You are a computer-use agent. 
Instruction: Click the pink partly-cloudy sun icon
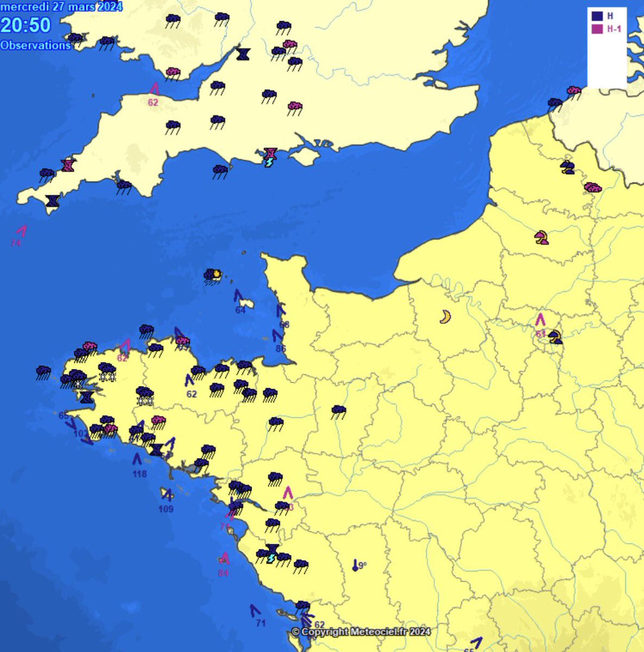[541, 237]
